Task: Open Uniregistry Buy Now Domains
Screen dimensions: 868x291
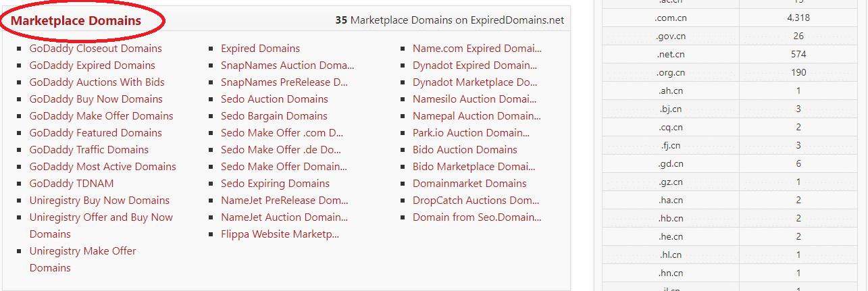Action: 99,201
